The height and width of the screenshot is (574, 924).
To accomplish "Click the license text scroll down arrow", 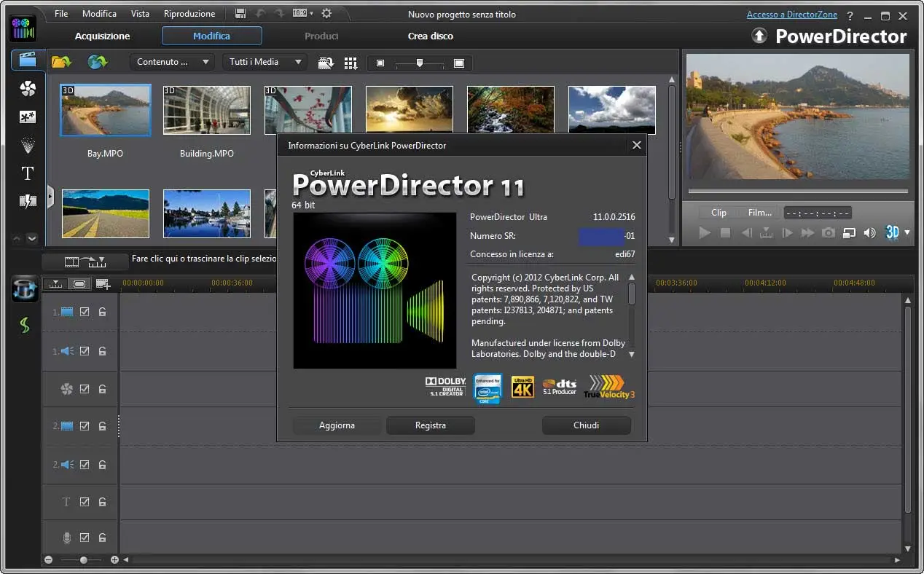I will click(631, 354).
